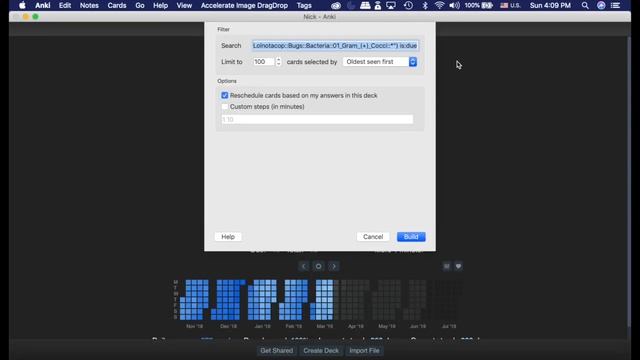Screen dimensions: 640x360
Task: Open Notification Center list icon
Action: tap(616, 5)
